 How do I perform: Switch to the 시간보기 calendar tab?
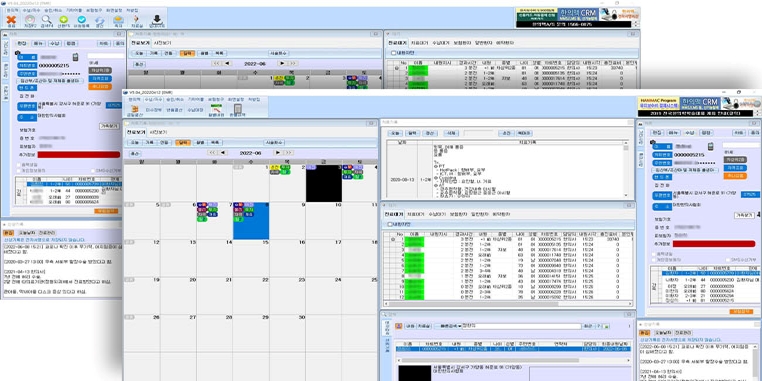[158, 132]
